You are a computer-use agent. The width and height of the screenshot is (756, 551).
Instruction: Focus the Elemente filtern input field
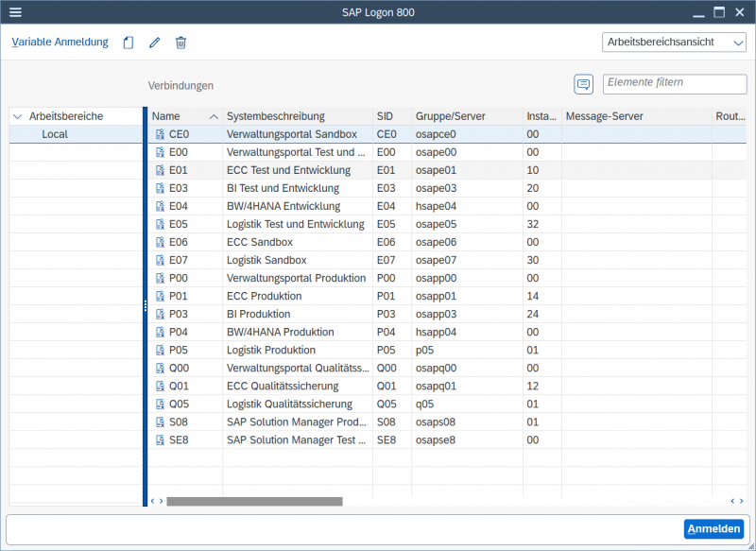[x=675, y=84]
